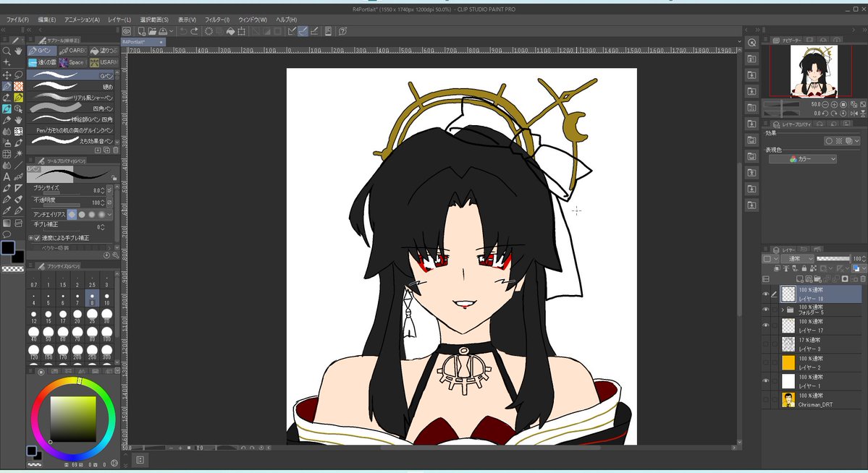
Task: Choose えち効果音ペン brush
Action: tap(72, 141)
